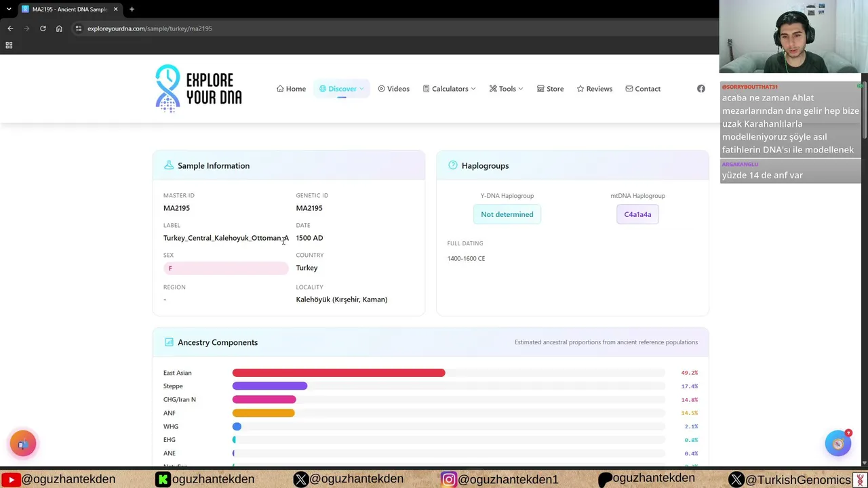
Task: Go to browser home icon
Action: [x=59, y=28]
